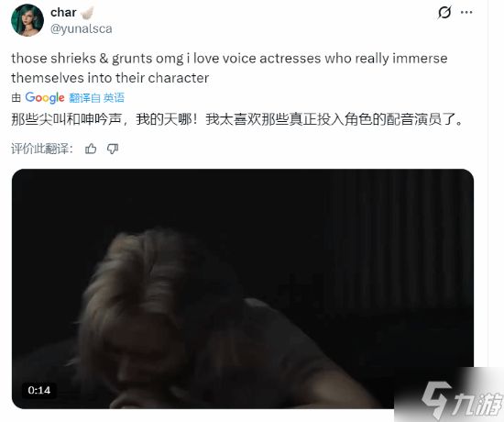The image size is (504, 422).
Task: Click the Chinese translated tweet text
Action: (x=237, y=119)
